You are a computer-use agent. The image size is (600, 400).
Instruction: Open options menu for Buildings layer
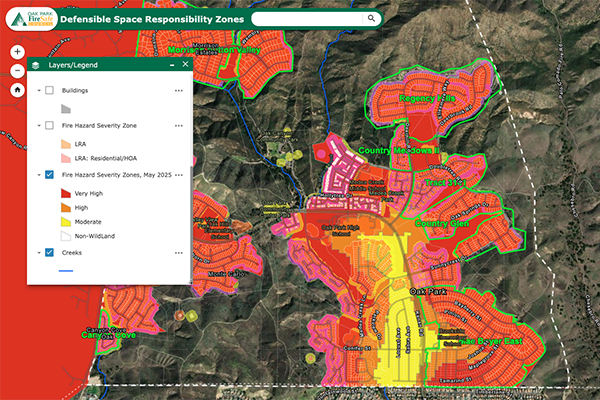coord(179,90)
